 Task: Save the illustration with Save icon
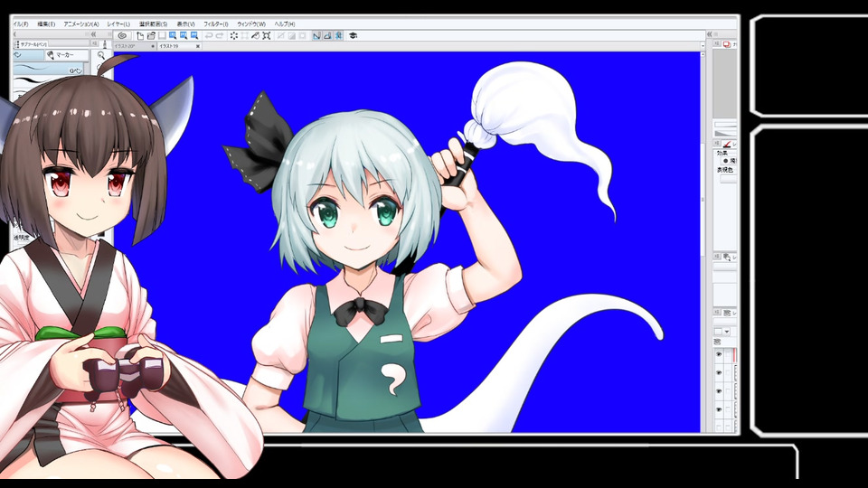click(x=162, y=35)
